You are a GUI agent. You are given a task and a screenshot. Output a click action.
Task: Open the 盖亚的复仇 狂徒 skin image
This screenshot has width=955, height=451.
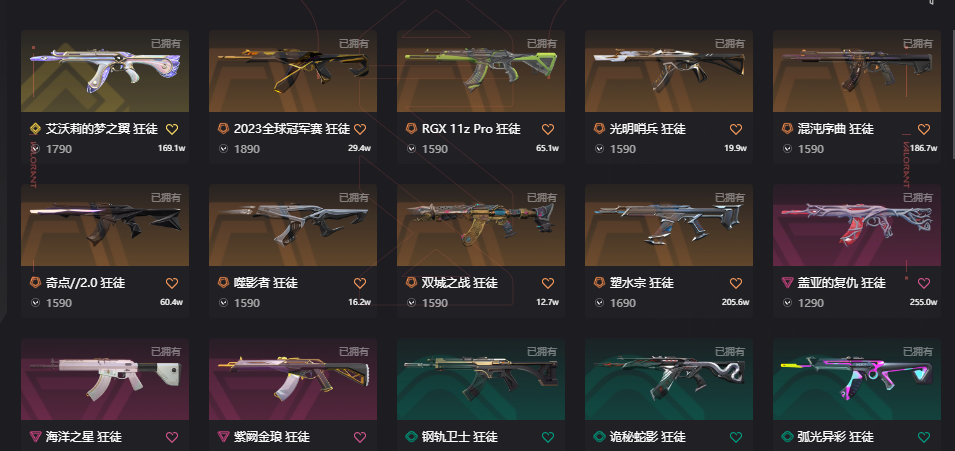tap(856, 226)
